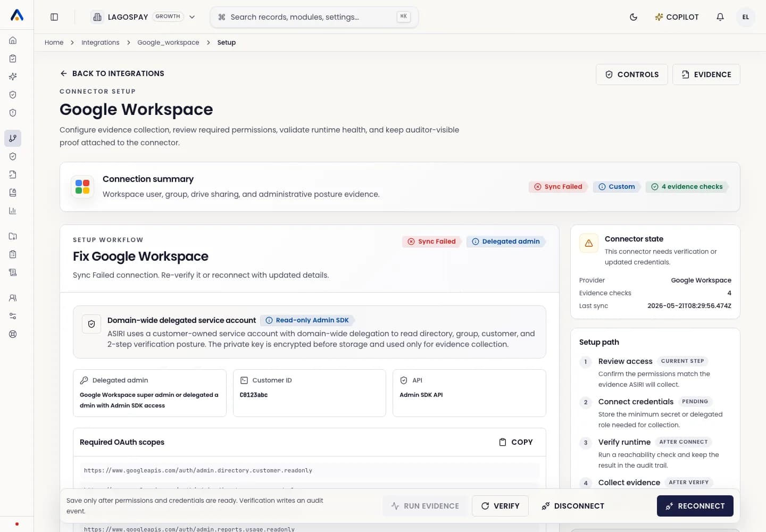Viewport: 766px width, 532px height.
Task: Click the Last sync timestamp value
Action: click(689, 306)
